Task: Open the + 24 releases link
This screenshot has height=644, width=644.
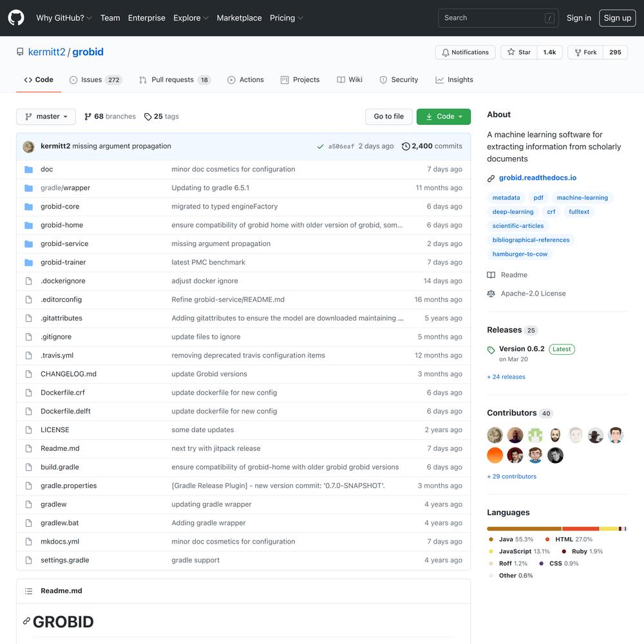Action: (506, 377)
